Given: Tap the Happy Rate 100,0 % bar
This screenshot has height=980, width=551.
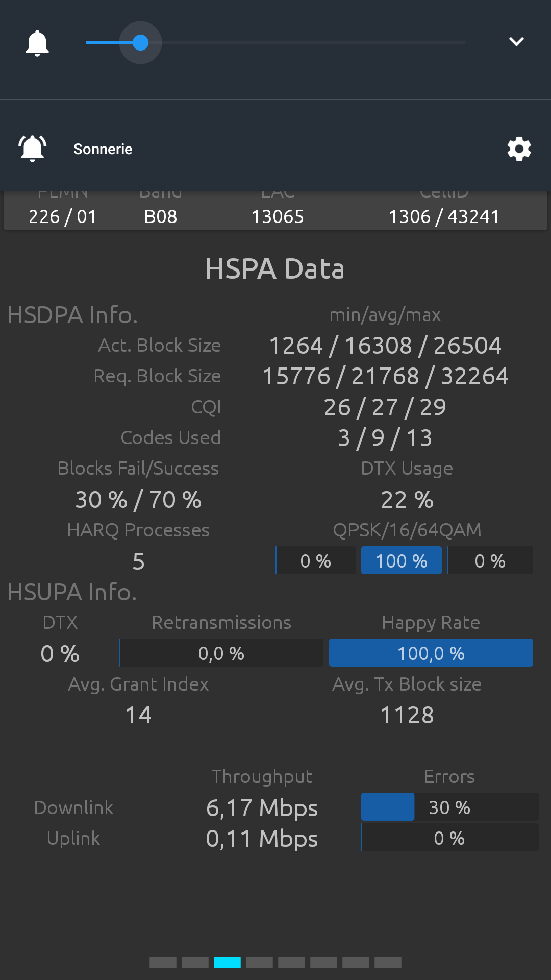Looking at the screenshot, I should point(431,653).
